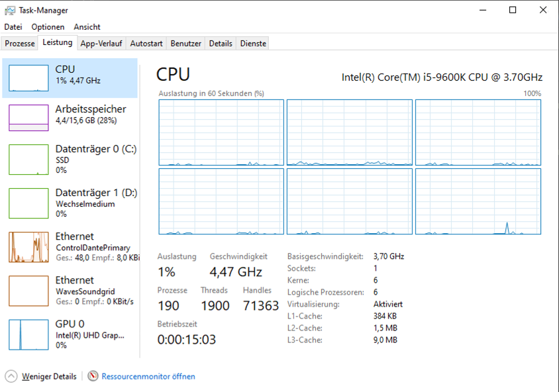This screenshot has height=392, width=559.
Task: Open the Ansicht menu
Action: pos(87,27)
